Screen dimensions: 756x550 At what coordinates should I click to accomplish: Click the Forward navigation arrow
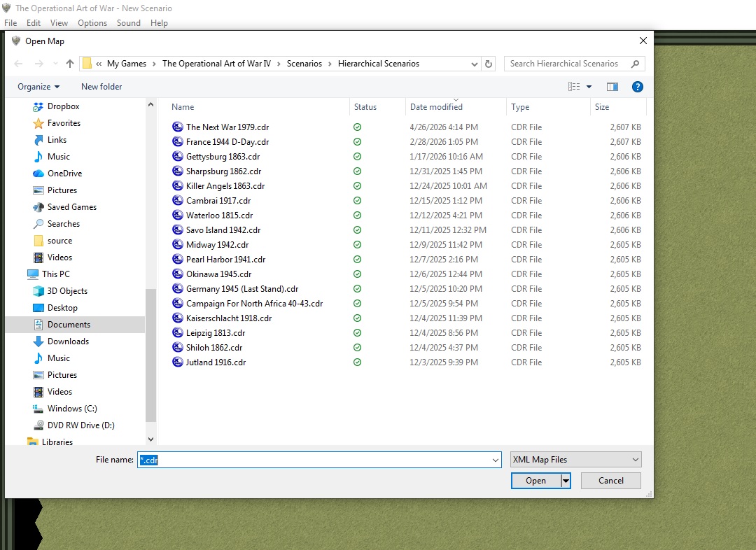pyautogui.click(x=39, y=64)
